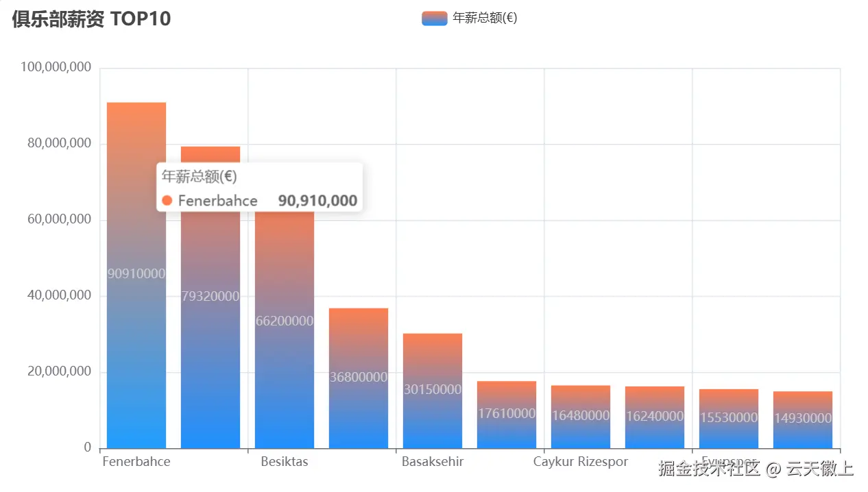Screen dimensions: 868x492
Task: Click the bar with value 15530000
Action: point(729,419)
